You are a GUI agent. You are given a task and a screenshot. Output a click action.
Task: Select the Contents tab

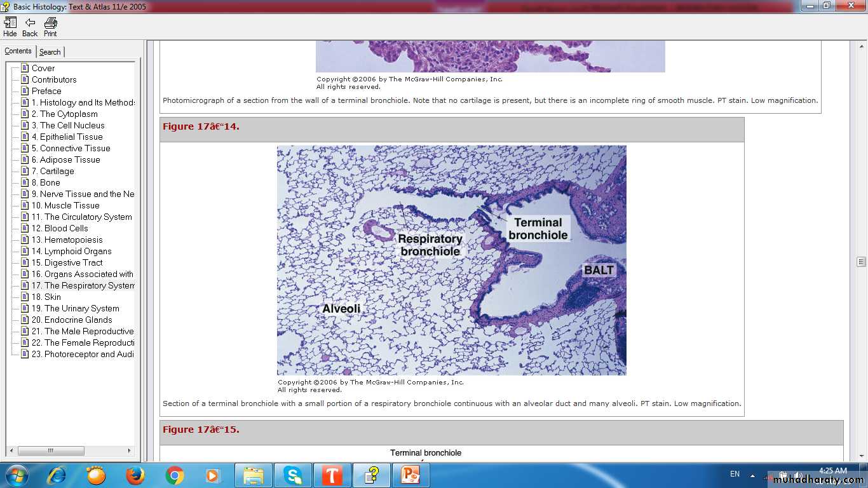(18, 51)
